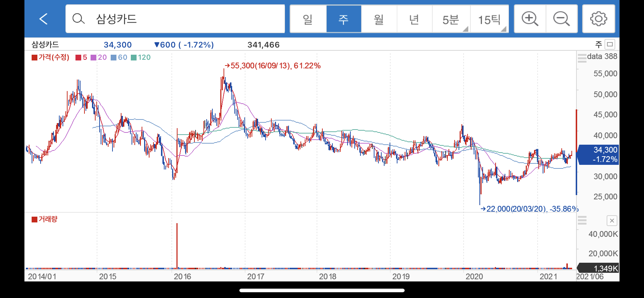Open chart settings gear
The height and width of the screenshot is (298, 644).
tap(599, 19)
